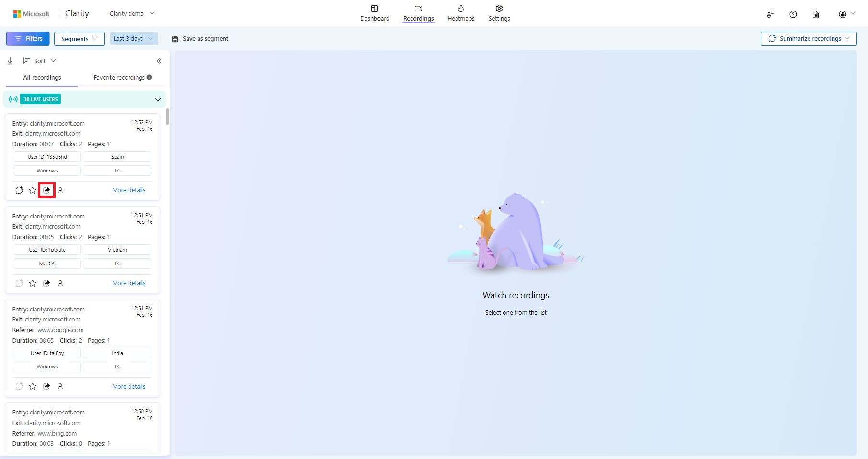Open the share/team members icon in header

[x=771, y=14]
